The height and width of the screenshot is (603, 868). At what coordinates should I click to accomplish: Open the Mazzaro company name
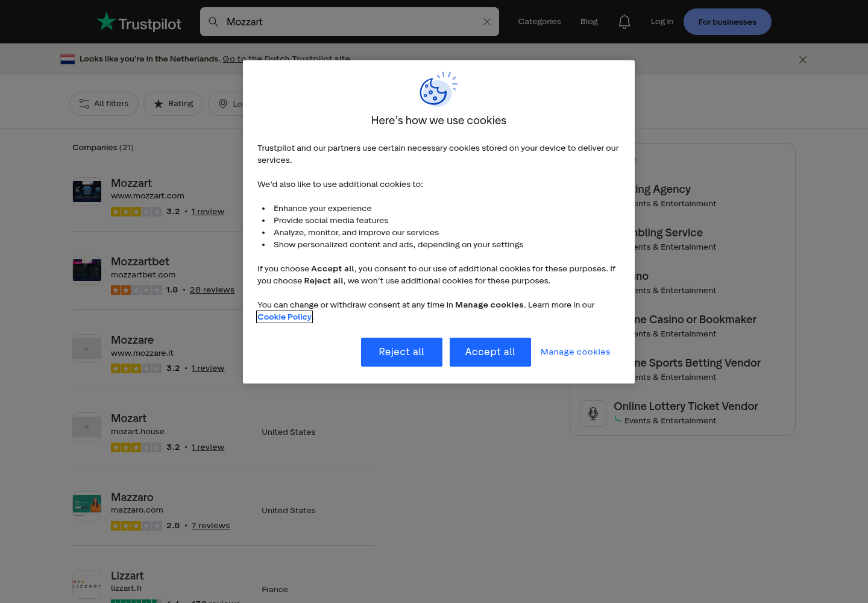pyautogui.click(x=132, y=497)
